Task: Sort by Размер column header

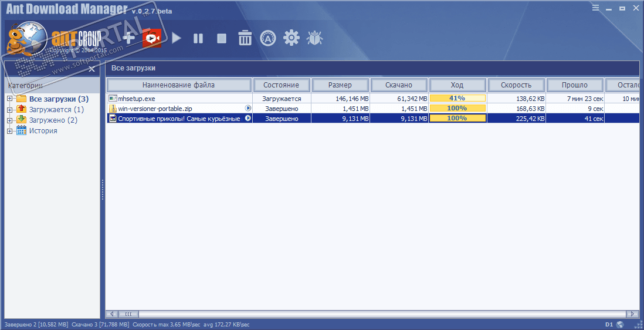Action: pos(340,85)
